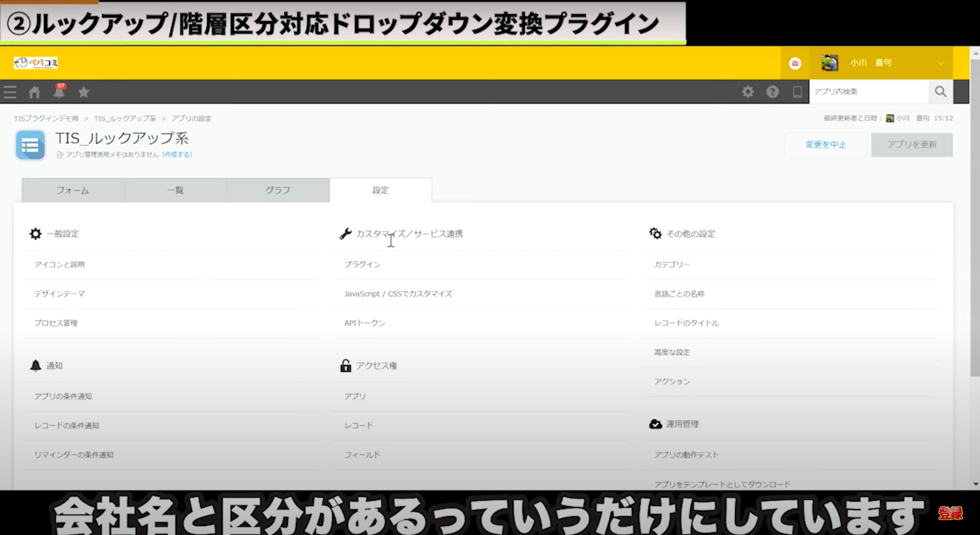
Task: Open the settings gear in toolbar
Action: (x=748, y=92)
